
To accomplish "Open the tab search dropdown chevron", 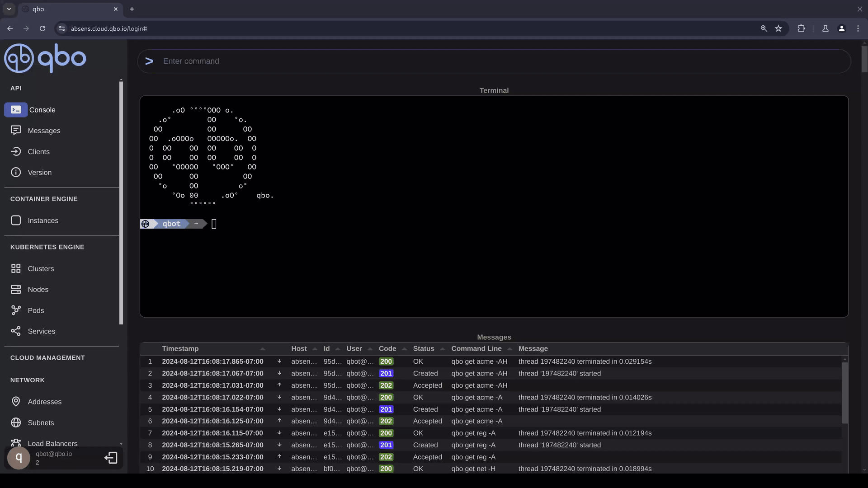I will (9, 9).
